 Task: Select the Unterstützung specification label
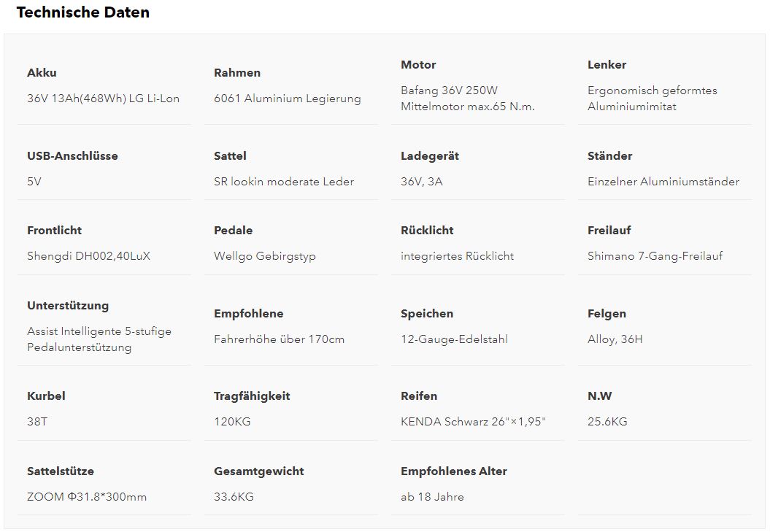(68, 306)
